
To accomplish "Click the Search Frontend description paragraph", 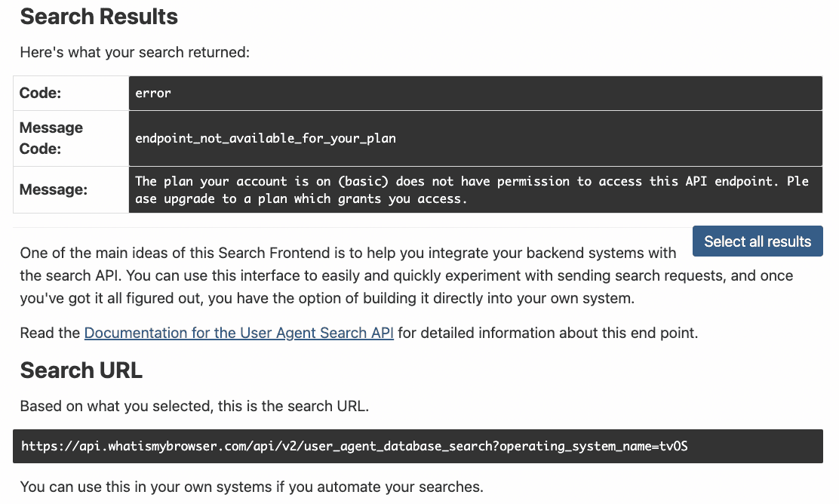I will tap(407, 275).
